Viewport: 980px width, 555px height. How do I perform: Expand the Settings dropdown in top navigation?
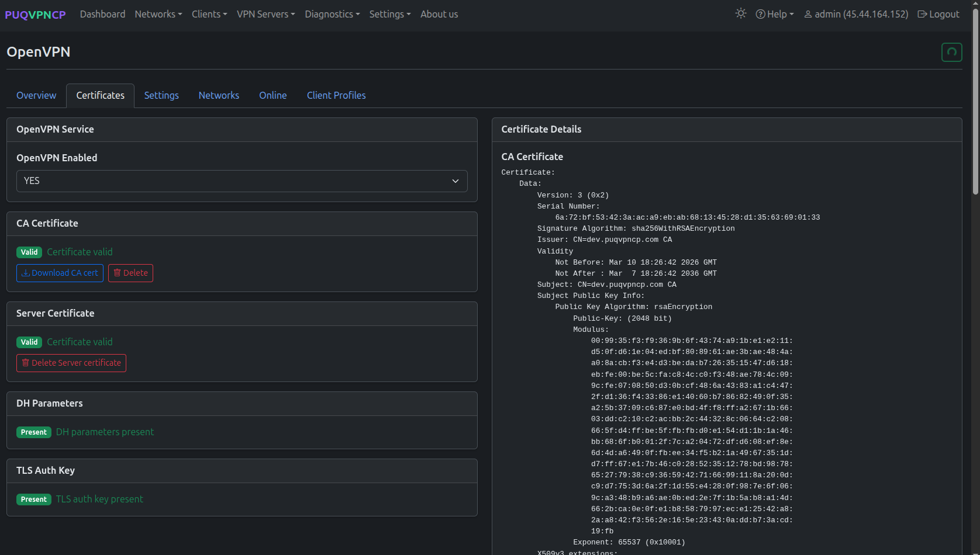click(x=390, y=14)
